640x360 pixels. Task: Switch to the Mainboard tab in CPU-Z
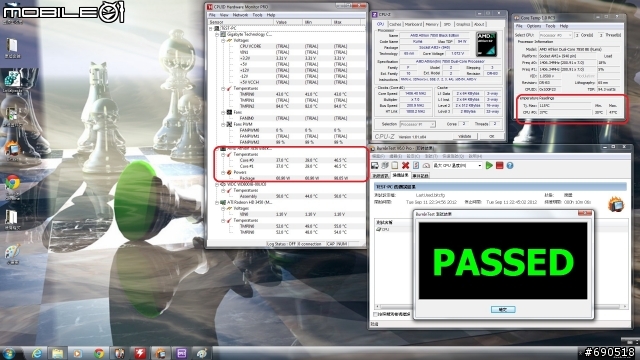click(413, 24)
